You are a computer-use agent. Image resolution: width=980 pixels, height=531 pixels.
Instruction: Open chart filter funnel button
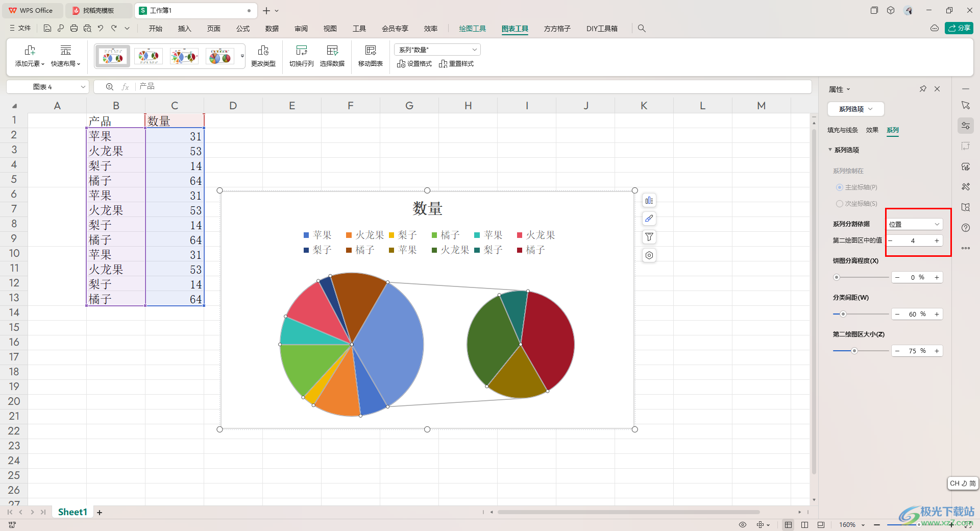[649, 237]
